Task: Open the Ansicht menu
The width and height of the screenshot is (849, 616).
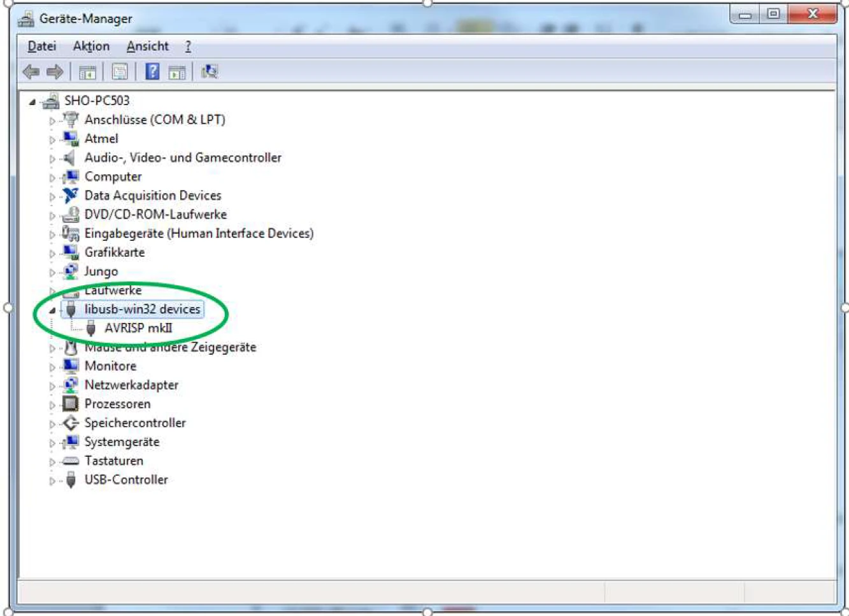Action: click(147, 47)
